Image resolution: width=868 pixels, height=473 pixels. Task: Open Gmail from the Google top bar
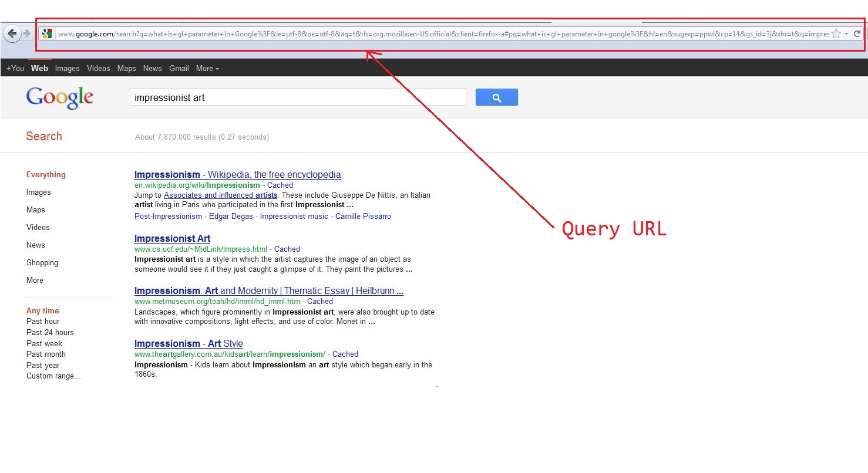(x=179, y=69)
